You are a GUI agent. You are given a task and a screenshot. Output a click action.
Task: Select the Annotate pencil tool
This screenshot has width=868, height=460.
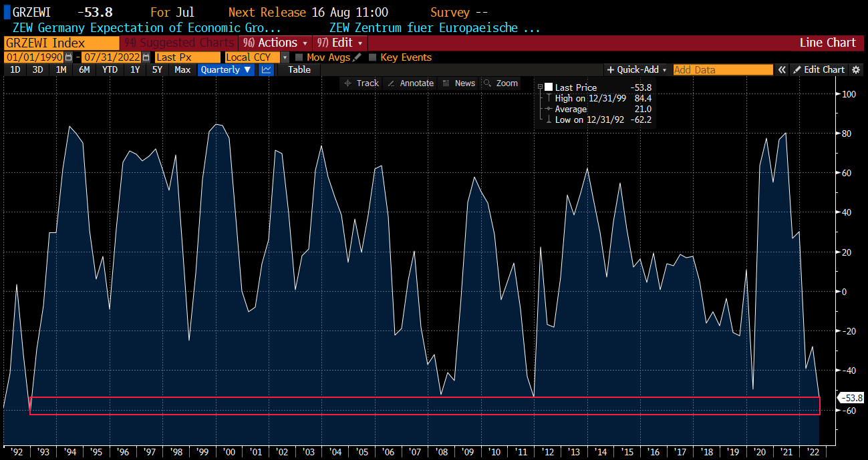[x=411, y=83]
